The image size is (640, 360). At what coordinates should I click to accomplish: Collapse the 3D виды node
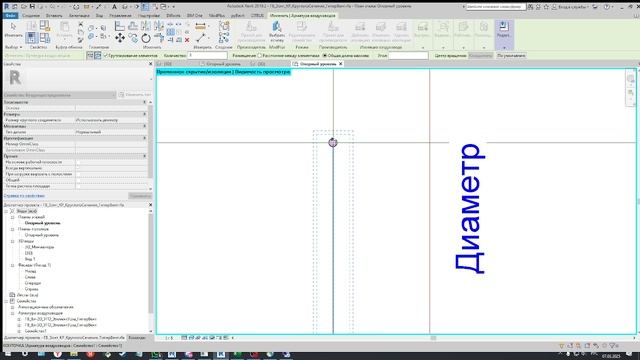coord(13,241)
